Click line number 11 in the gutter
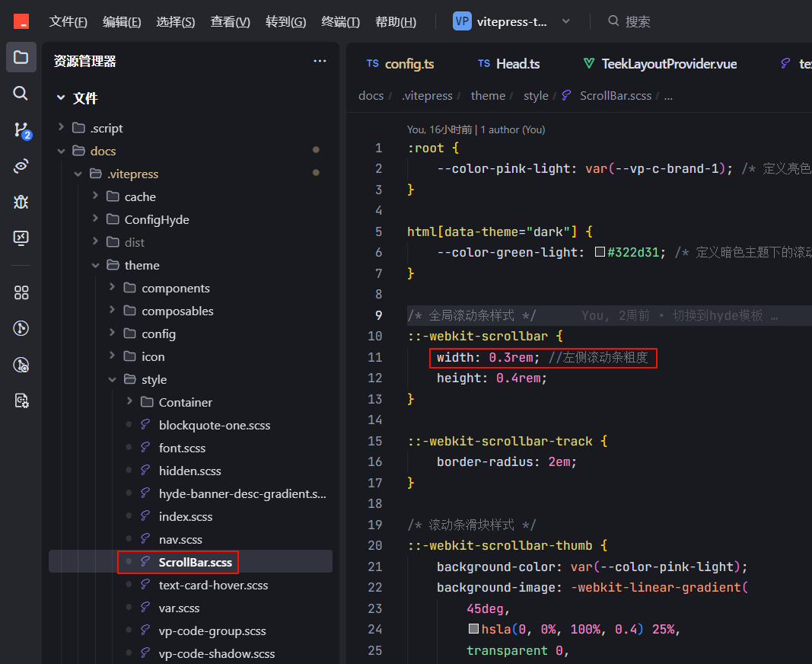Image resolution: width=812 pixels, height=664 pixels. point(375,357)
